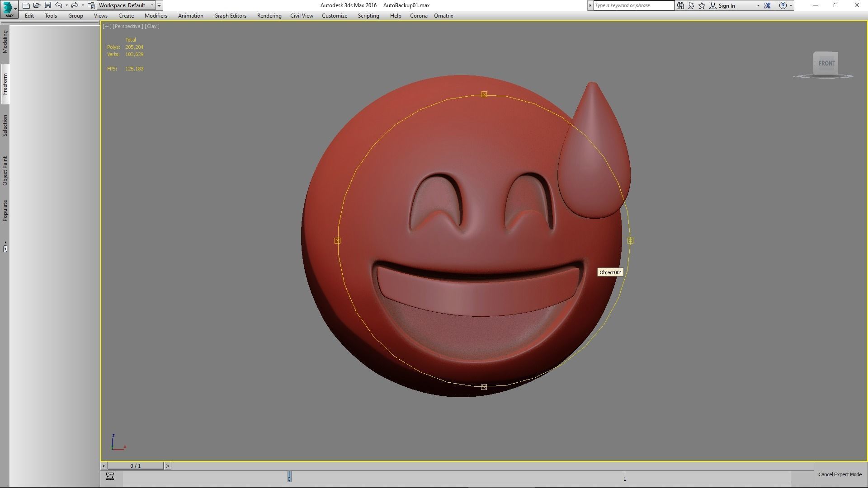Viewport: 868px width, 488px height.
Task: Open the Graph Editors menu
Action: point(230,15)
